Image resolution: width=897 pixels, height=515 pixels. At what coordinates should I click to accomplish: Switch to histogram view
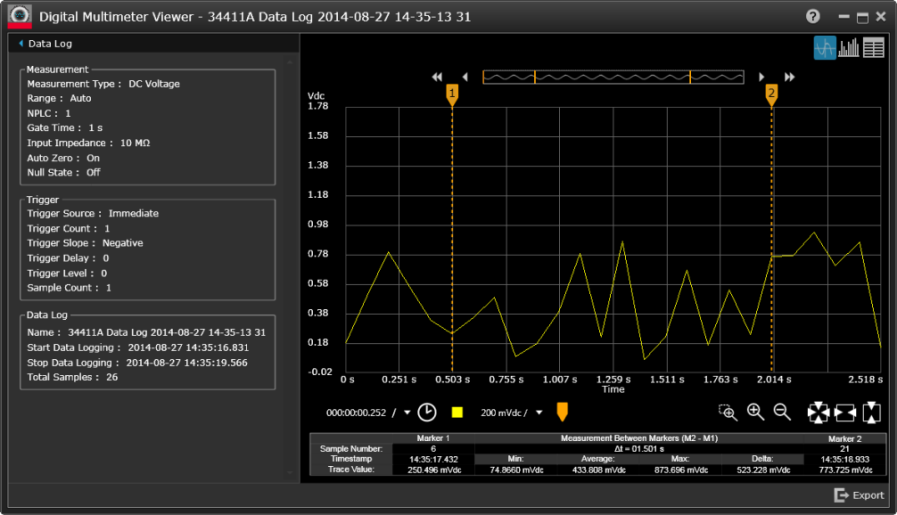pos(849,48)
